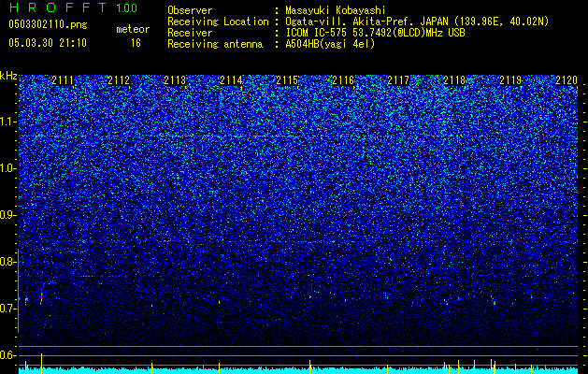Select observer name Masayuki Kobayashi

(336, 10)
